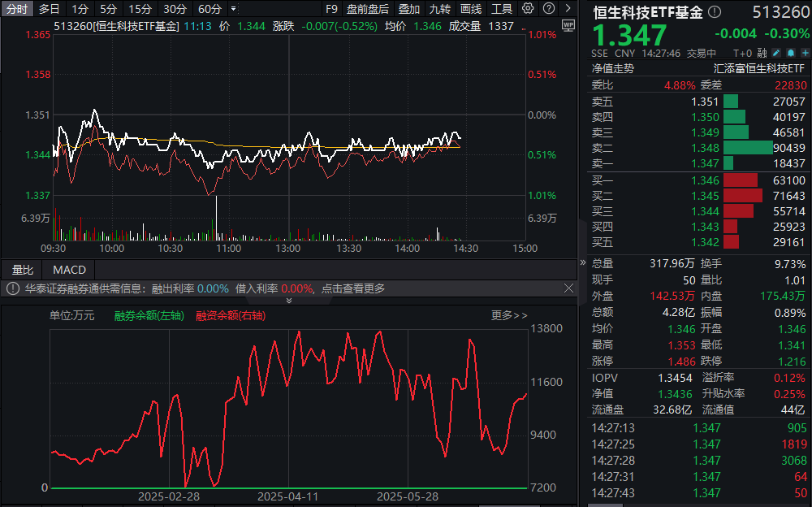812x507 pixels.
Task: Select the 分时 time-sharing tab
Action: [18, 9]
